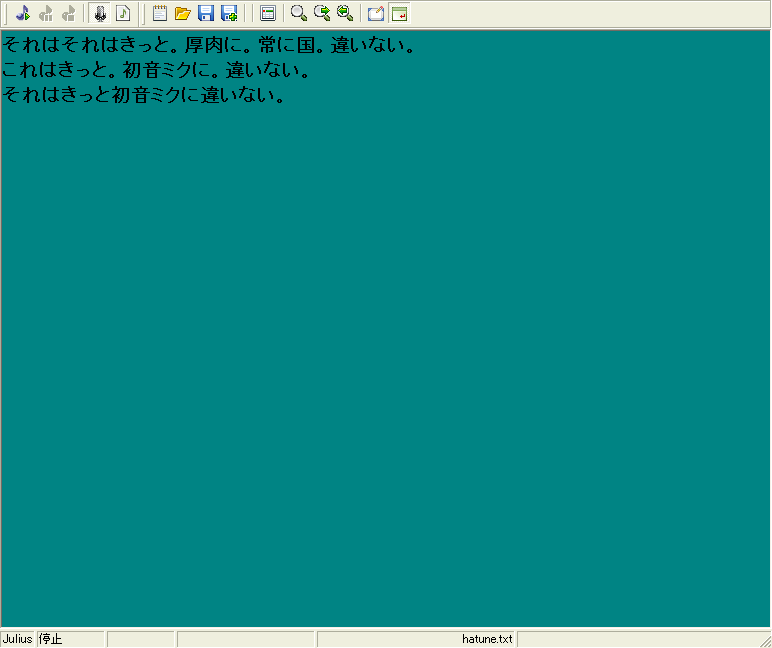Click the window resize grip corner
Screen dimensions: 772x648
[765, 640]
